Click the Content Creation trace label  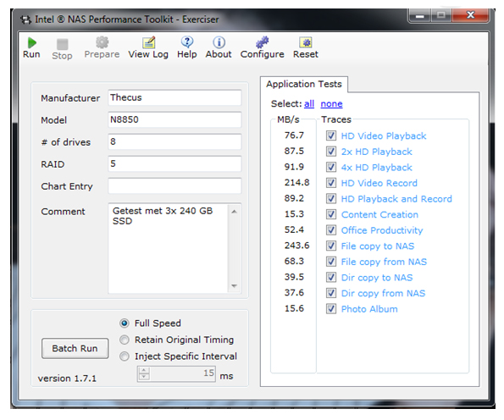pyautogui.click(x=380, y=215)
